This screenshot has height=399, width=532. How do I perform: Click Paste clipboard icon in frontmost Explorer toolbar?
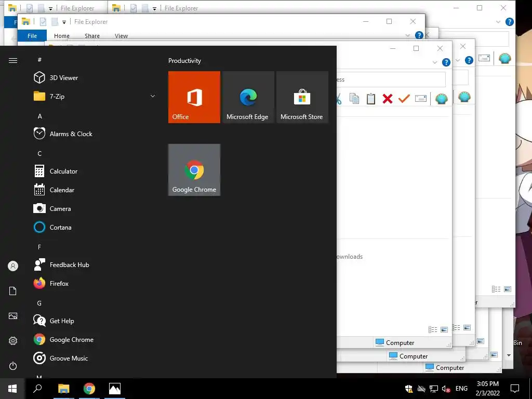371,98
